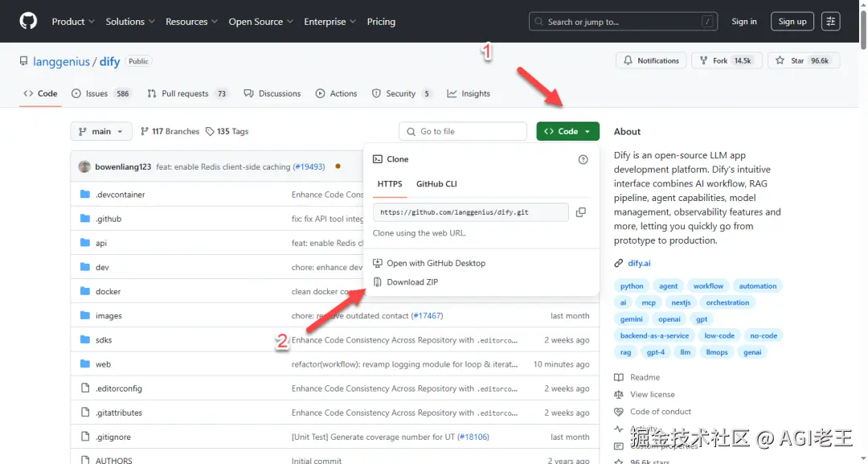Click the Sign in link
The width and height of the screenshot is (868, 464).
point(744,22)
